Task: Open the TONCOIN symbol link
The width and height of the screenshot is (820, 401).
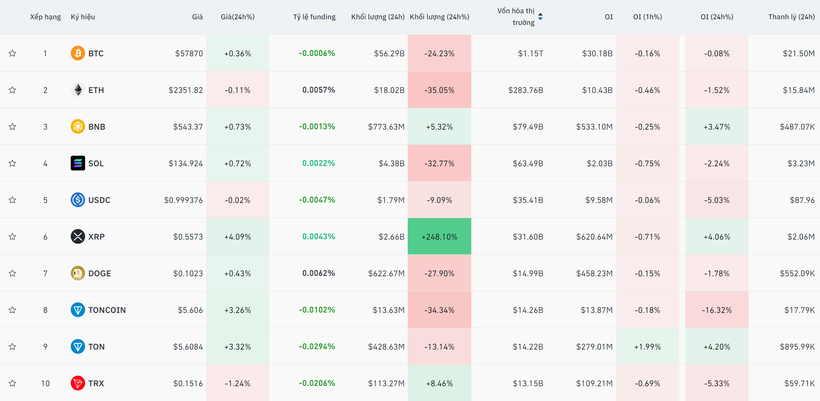Action: click(x=107, y=310)
